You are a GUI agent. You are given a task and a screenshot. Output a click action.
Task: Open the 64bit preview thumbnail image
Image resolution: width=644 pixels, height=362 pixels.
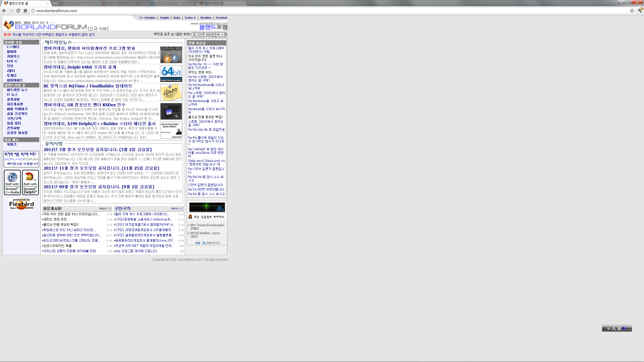click(x=171, y=73)
